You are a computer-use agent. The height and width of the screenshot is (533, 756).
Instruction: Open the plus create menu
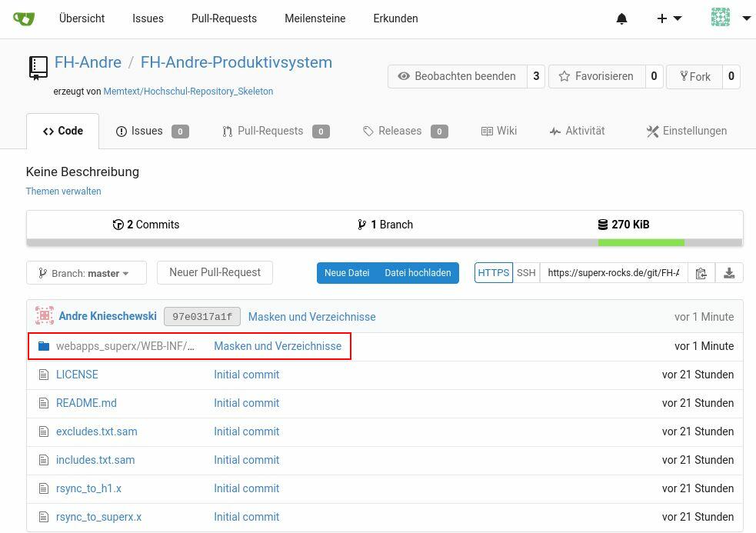pyautogui.click(x=668, y=18)
